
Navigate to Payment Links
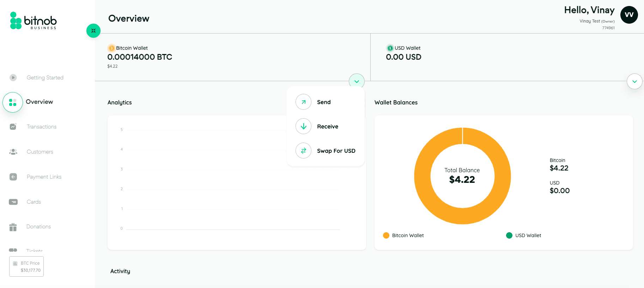tap(44, 177)
